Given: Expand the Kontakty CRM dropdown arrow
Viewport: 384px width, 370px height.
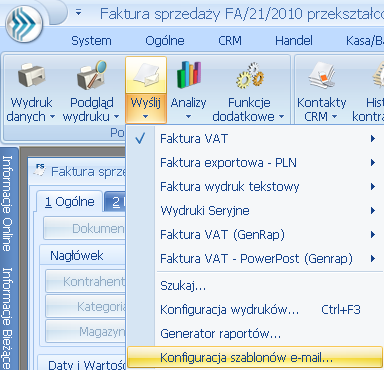Looking at the screenshot, I should point(334,117).
